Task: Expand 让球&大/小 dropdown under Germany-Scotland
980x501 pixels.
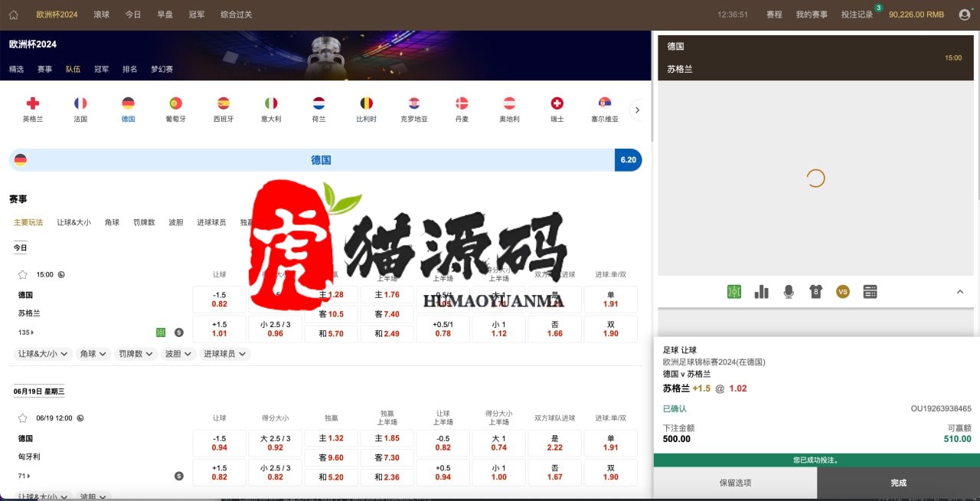Action: (43, 354)
